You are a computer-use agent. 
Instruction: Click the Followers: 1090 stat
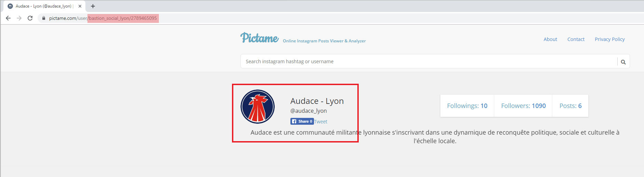coord(523,106)
